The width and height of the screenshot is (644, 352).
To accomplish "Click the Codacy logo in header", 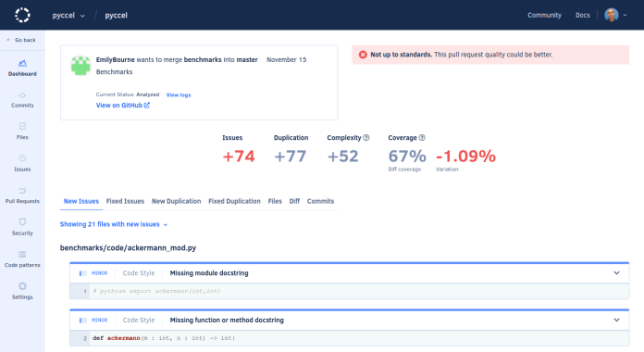I will 22,15.
